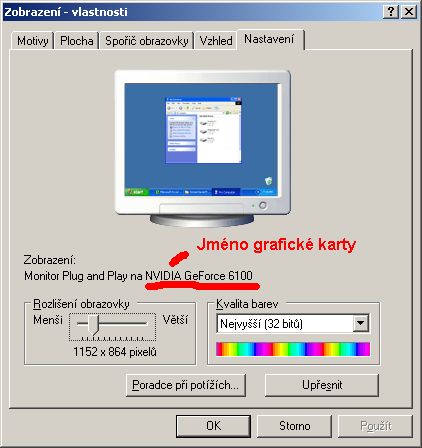Cancel with the Storno button

coord(294,426)
